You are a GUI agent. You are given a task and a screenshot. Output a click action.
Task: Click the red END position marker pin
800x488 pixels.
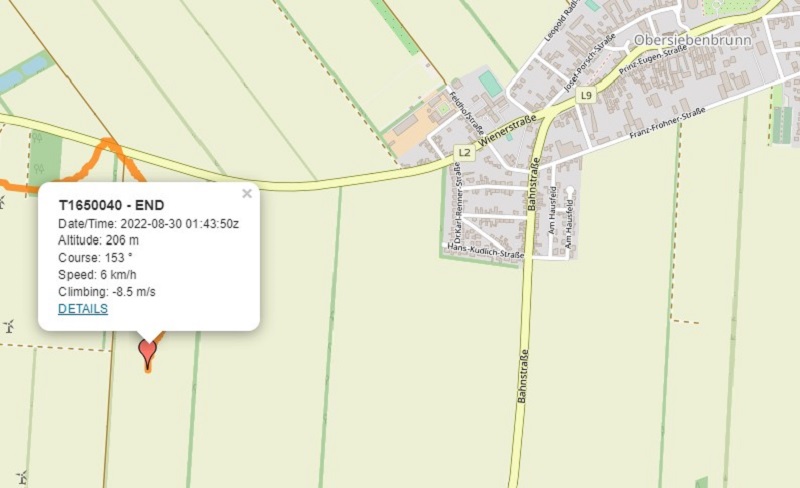pos(147,354)
